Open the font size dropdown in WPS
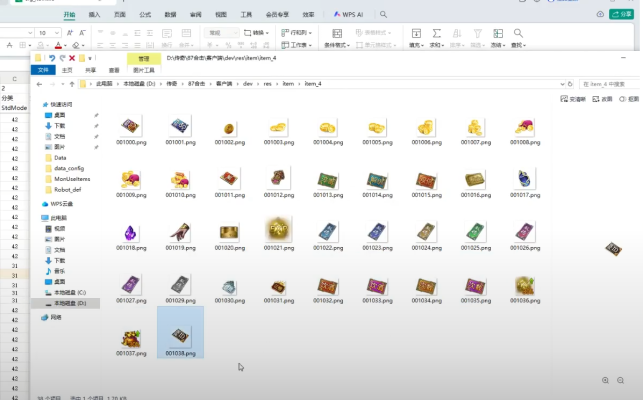The width and height of the screenshot is (643, 400). pyautogui.click(x=56, y=32)
